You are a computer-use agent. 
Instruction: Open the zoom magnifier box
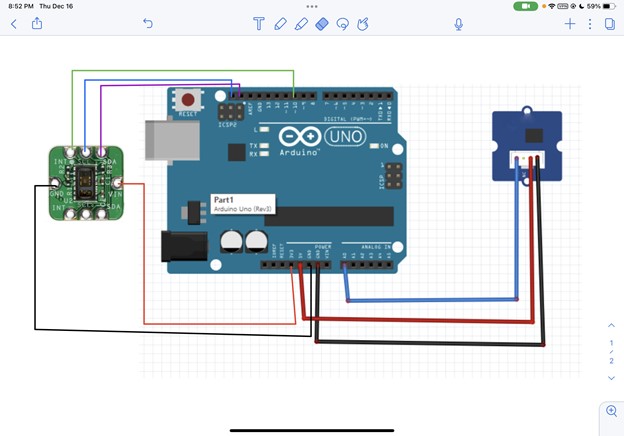(610, 411)
